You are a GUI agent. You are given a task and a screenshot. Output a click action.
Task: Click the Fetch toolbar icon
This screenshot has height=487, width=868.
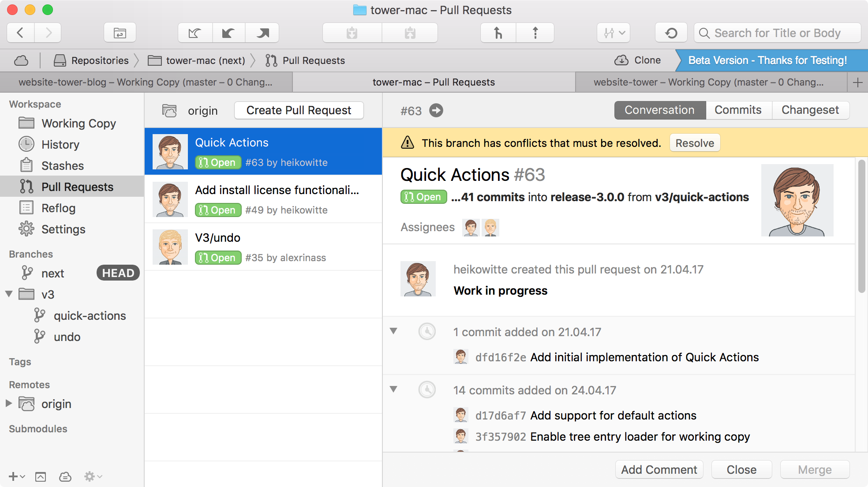tap(195, 33)
